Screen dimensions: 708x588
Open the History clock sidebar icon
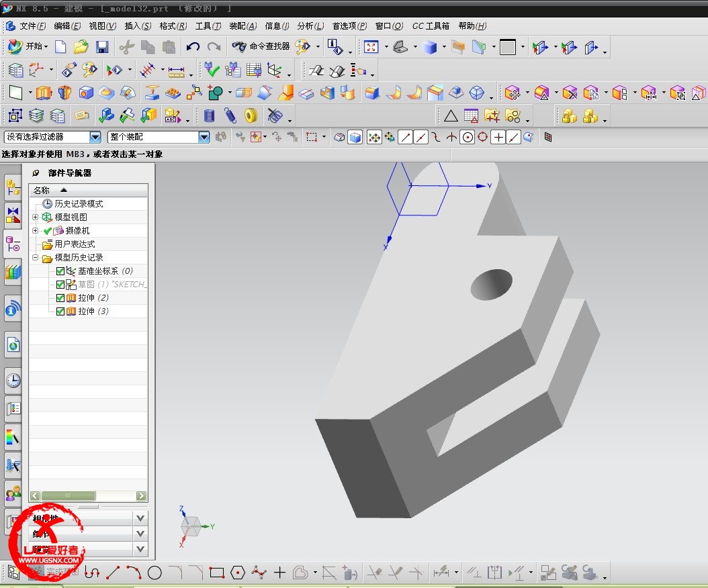(13, 381)
